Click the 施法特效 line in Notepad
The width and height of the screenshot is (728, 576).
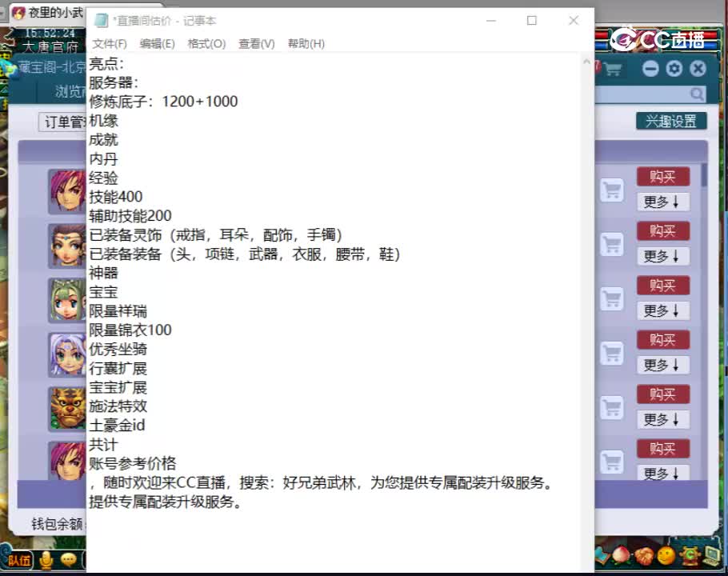point(118,406)
